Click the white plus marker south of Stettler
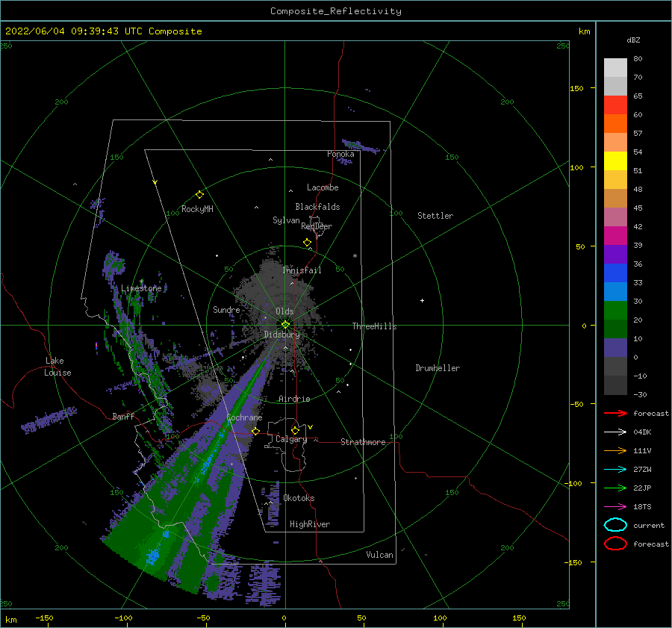 click(422, 300)
